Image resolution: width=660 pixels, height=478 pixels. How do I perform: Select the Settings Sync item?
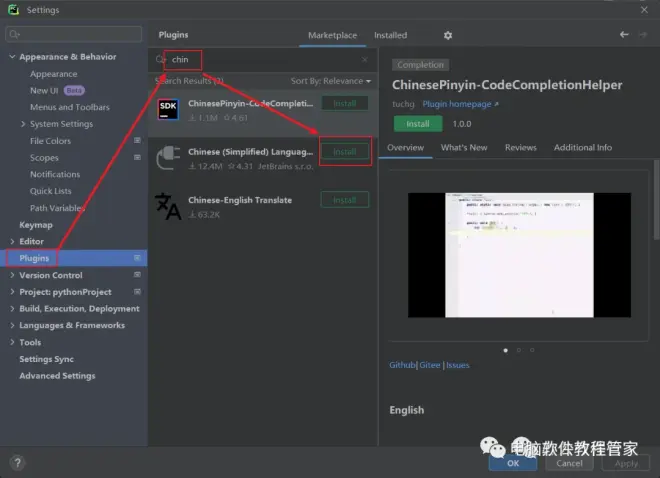pos(46,359)
